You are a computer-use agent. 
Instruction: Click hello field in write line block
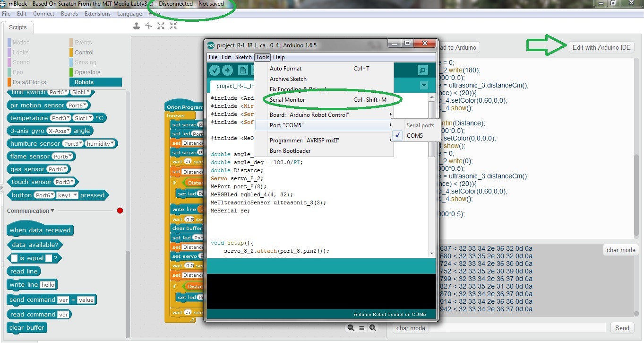pos(48,285)
